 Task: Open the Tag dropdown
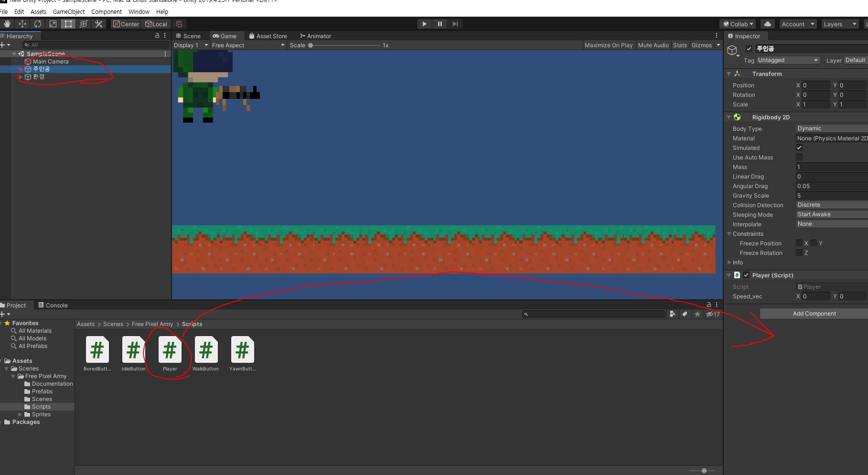[788, 60]
